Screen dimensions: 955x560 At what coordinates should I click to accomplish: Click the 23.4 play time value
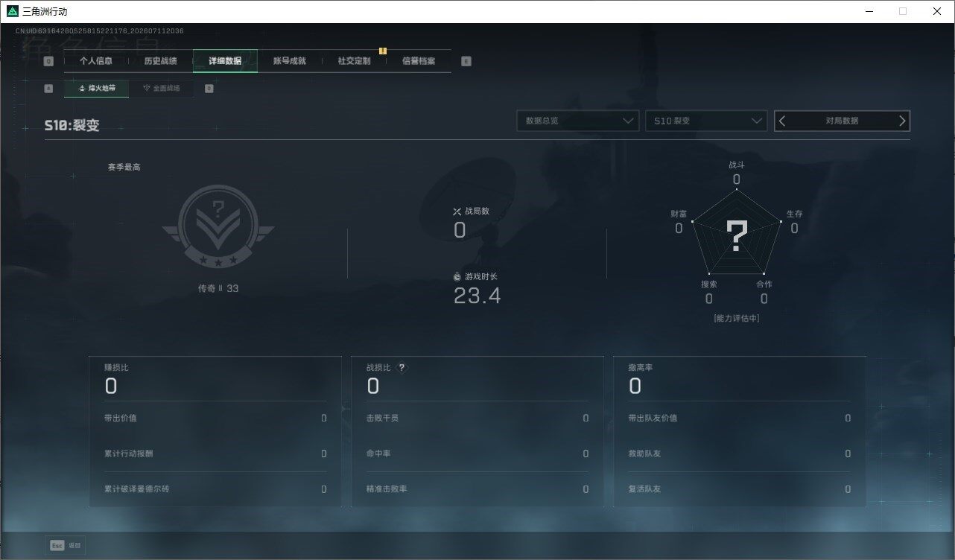477,296
